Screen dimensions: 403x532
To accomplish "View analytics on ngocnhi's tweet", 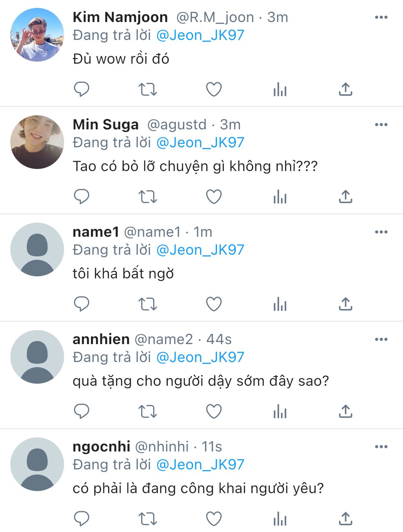I will 280,519.
